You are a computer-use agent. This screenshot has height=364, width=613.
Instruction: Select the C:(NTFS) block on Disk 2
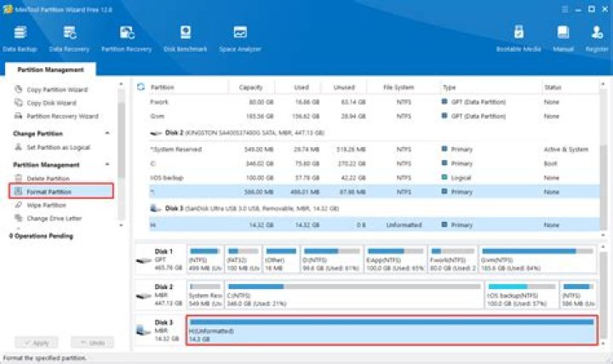354,294
